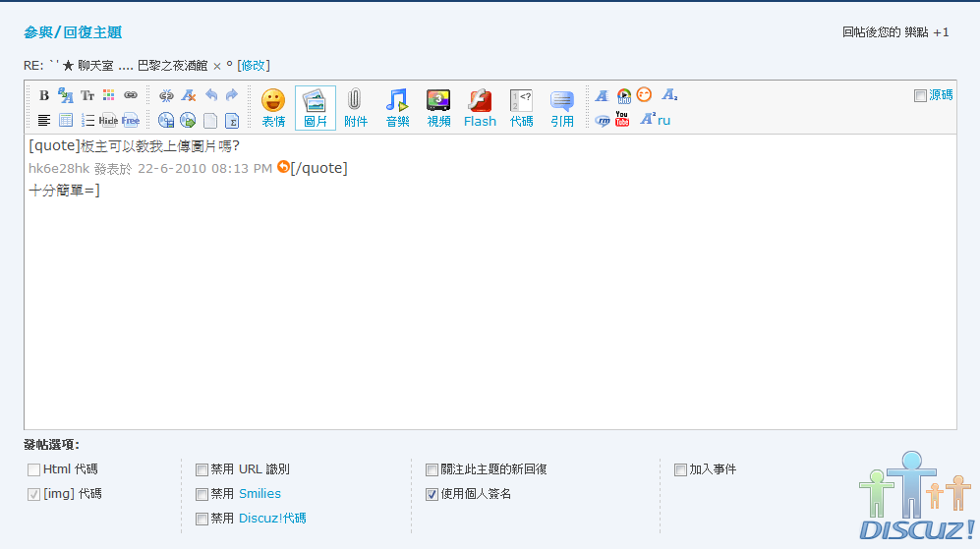Insert WMV media player icon
The height and width of the screenshot is (549, 980).
pyautogui.click(x=624, y=95)
